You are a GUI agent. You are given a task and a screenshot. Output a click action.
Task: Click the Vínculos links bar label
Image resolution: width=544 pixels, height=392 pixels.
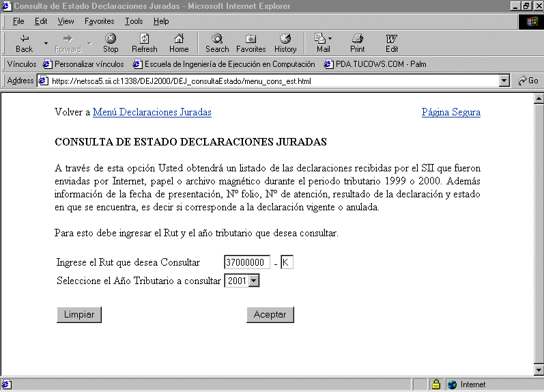(x=22, y=64)
